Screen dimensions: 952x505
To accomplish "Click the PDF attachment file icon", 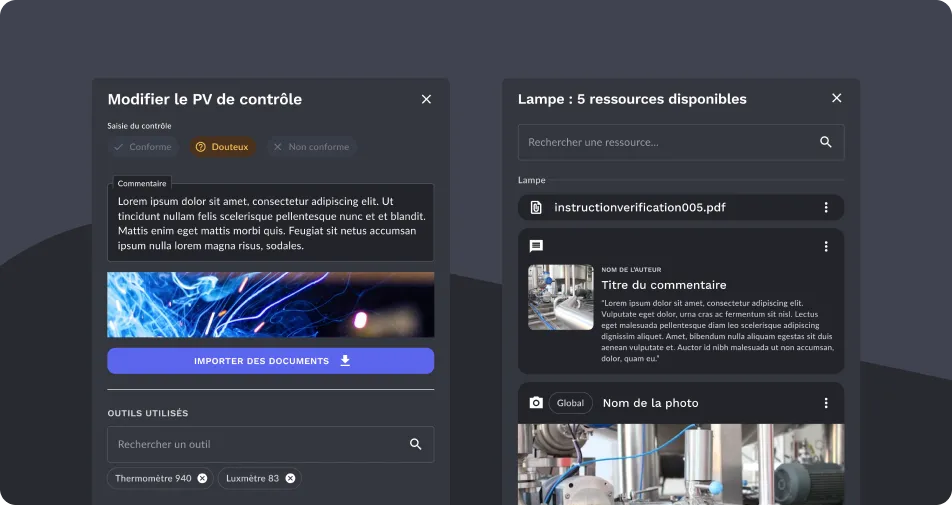I will pos(536,208).
